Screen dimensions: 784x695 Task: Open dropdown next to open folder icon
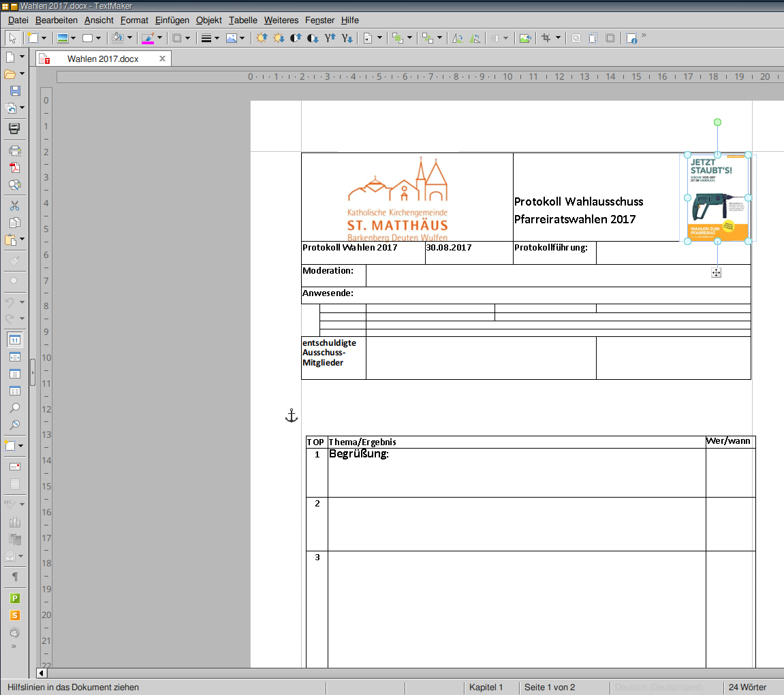[x=22, y=74]
